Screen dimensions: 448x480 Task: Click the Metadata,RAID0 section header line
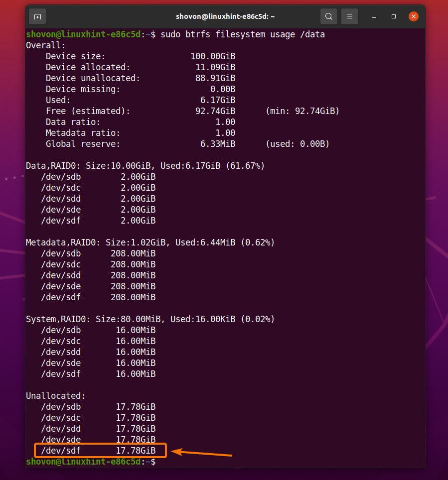[x=150, y=242]
